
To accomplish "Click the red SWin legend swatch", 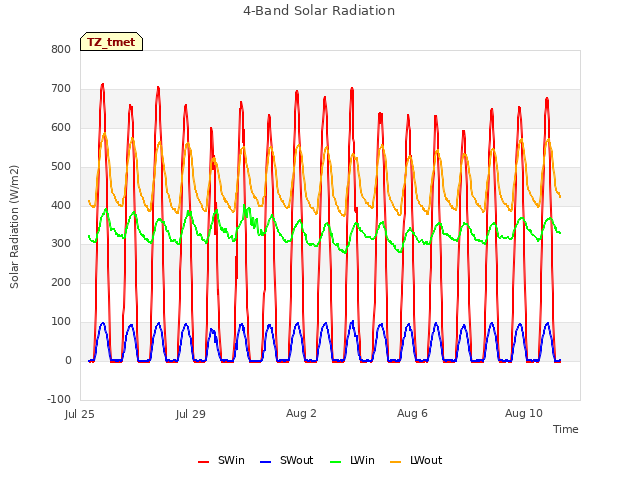I will click(203, 462).
